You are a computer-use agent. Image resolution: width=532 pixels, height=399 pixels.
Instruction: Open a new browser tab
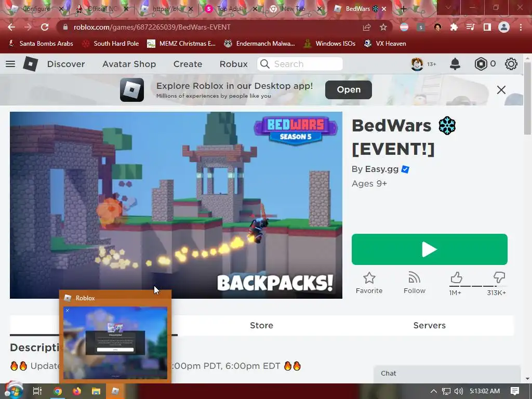[403, 9]
